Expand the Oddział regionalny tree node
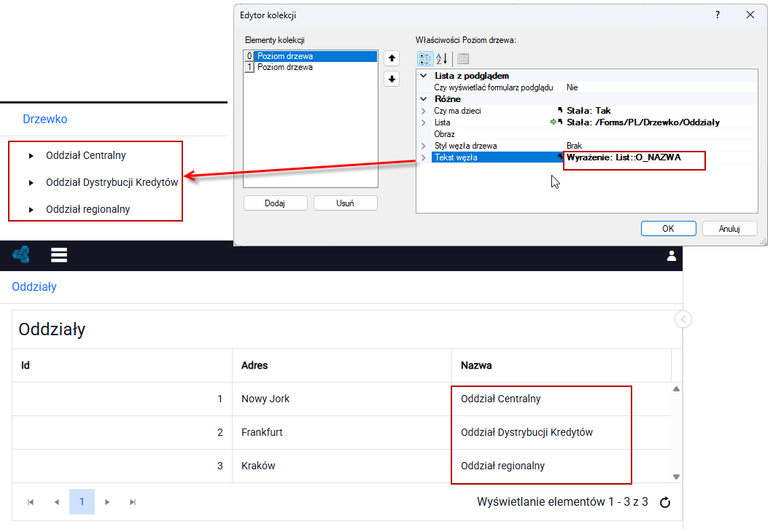 [x=31, y=210]
